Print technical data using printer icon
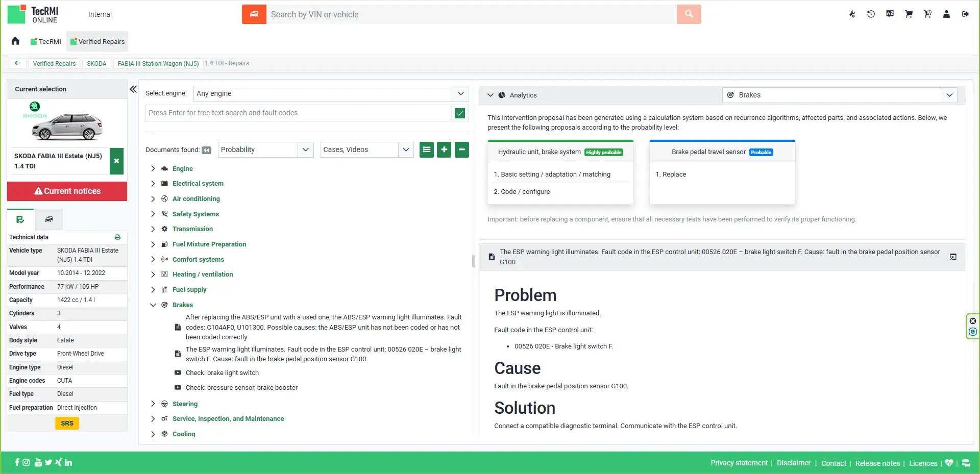The height and width of the screenshot is (474, 980). [117, 237]
